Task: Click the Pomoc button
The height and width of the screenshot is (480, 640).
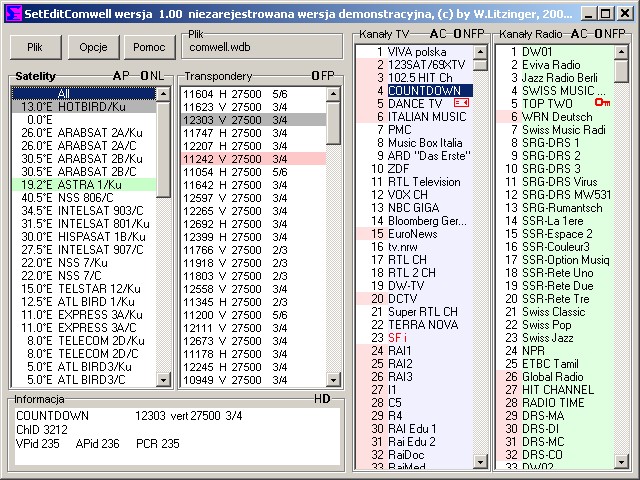Action: coord(149,47)
